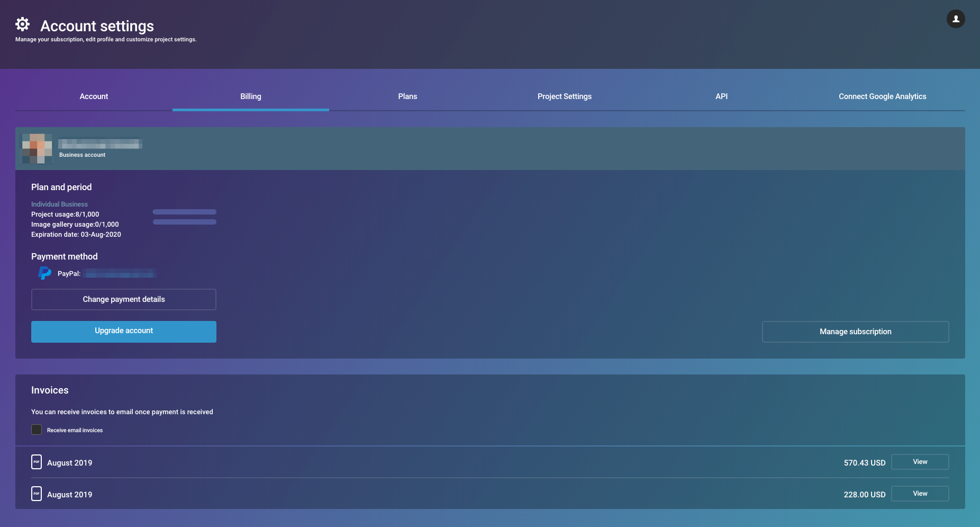
Task: Click the Change payment details button
Action: pyautogui.click(x=124, y=299)
